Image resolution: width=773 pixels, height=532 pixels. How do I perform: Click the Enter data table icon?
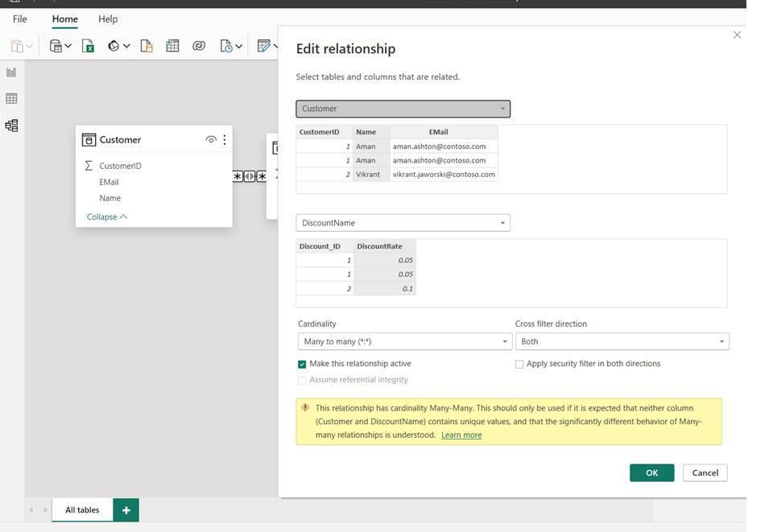pos(172,46)
